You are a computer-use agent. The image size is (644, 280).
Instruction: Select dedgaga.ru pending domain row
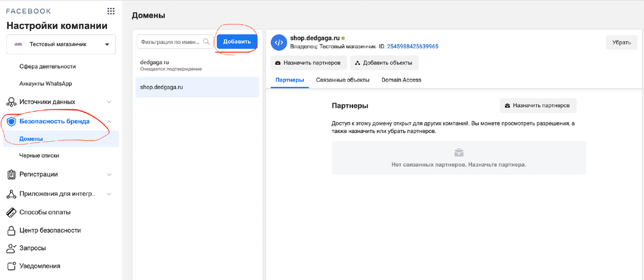[x=197, y=65]
